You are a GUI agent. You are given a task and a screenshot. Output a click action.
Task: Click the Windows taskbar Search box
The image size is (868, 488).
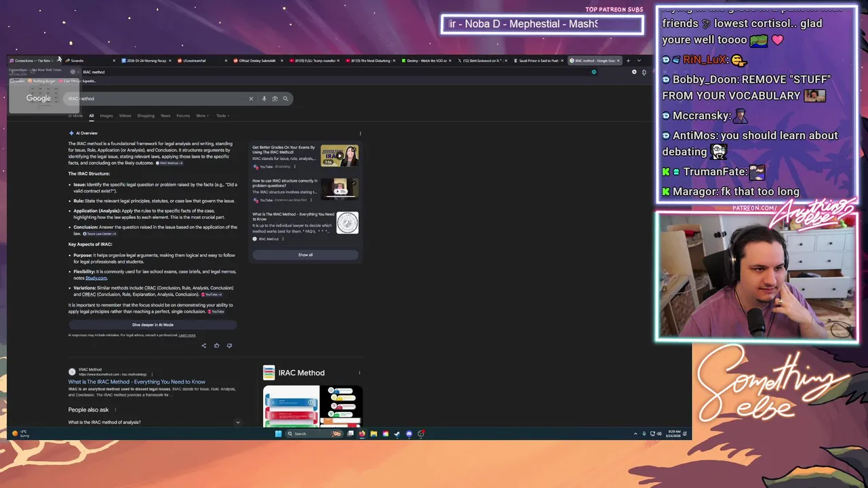click(313, 434)
